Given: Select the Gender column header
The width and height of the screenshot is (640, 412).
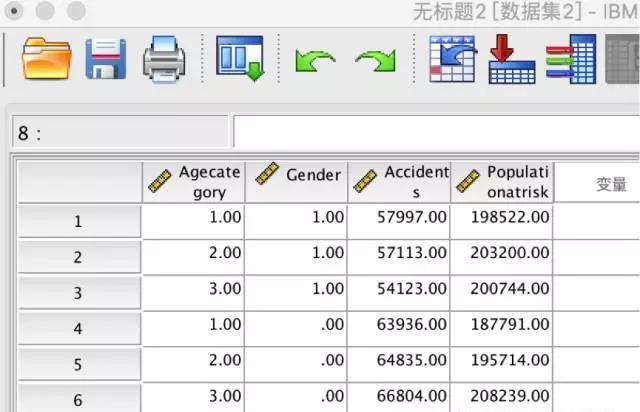Looking at the screenshot, I should tap(296, 181).
